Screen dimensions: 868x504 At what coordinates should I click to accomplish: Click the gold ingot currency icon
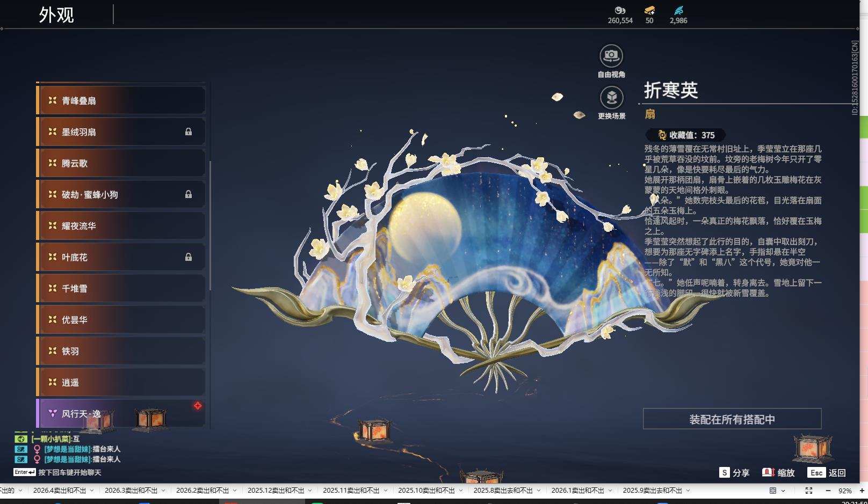tap(649, 10)
